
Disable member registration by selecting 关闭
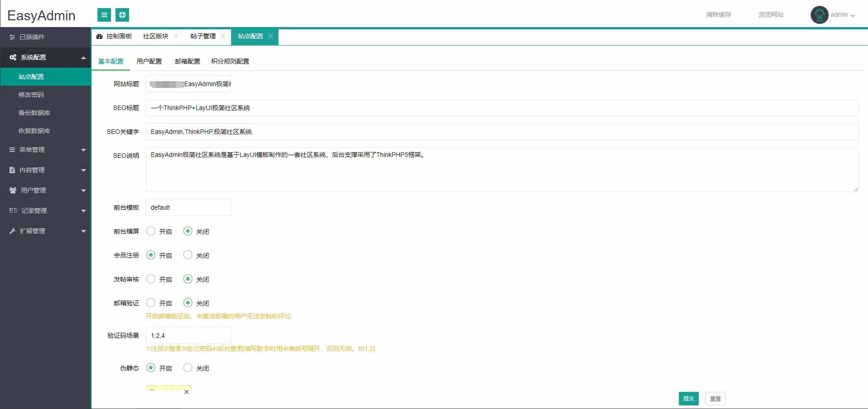click(x=188, y=255)
